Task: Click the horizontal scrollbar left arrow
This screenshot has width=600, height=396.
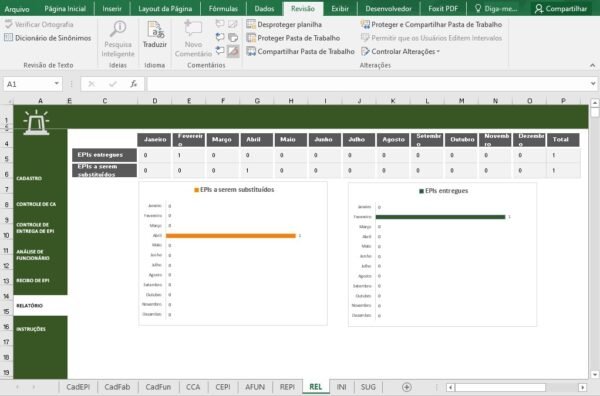Action: (x=450, y=388)
